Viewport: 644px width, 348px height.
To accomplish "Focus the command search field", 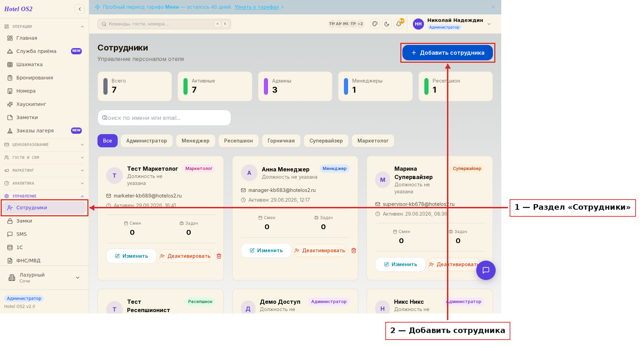I will tap(164, 24).
